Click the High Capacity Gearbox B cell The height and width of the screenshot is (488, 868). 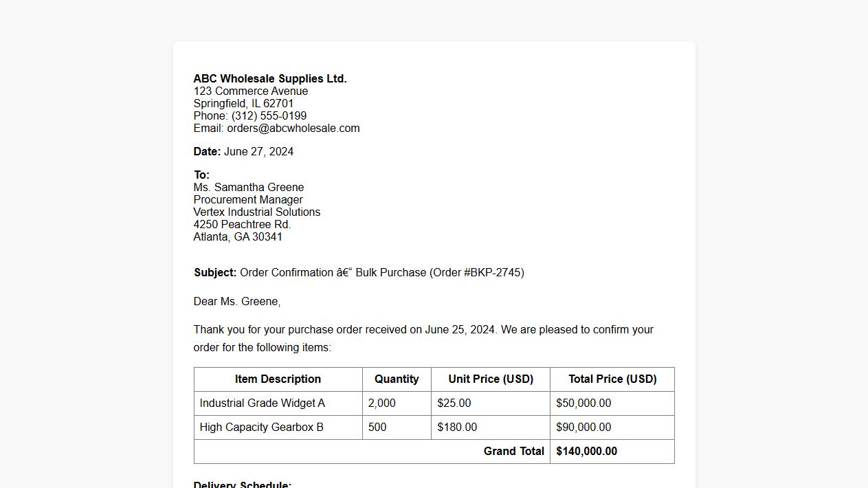point(262,428)
